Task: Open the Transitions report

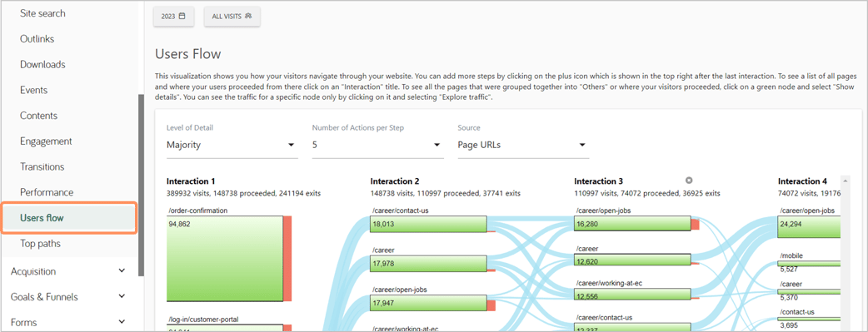Action: [x=42, y=166]
